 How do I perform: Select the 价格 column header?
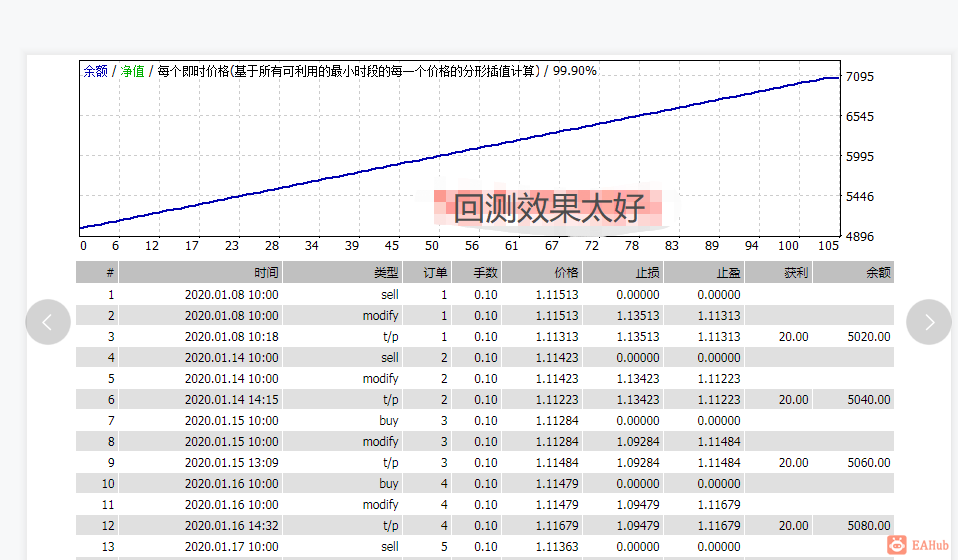543,272
